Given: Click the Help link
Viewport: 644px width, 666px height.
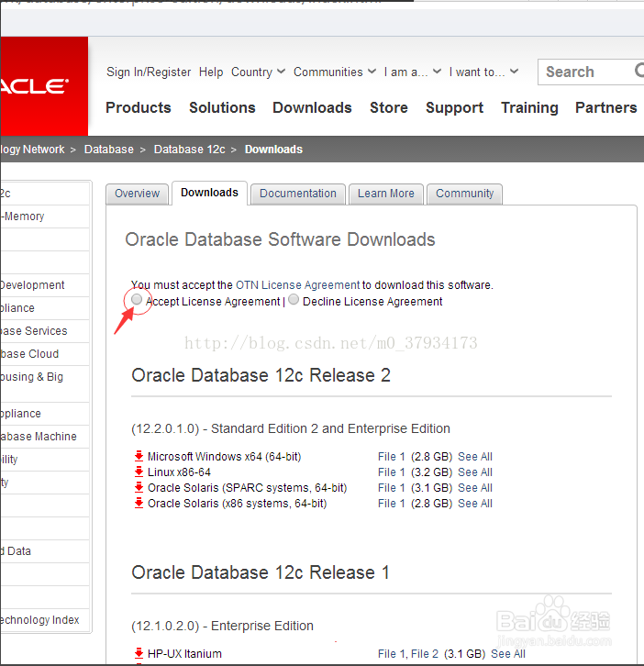Looking at the screenshot, I should click(211, 72).
